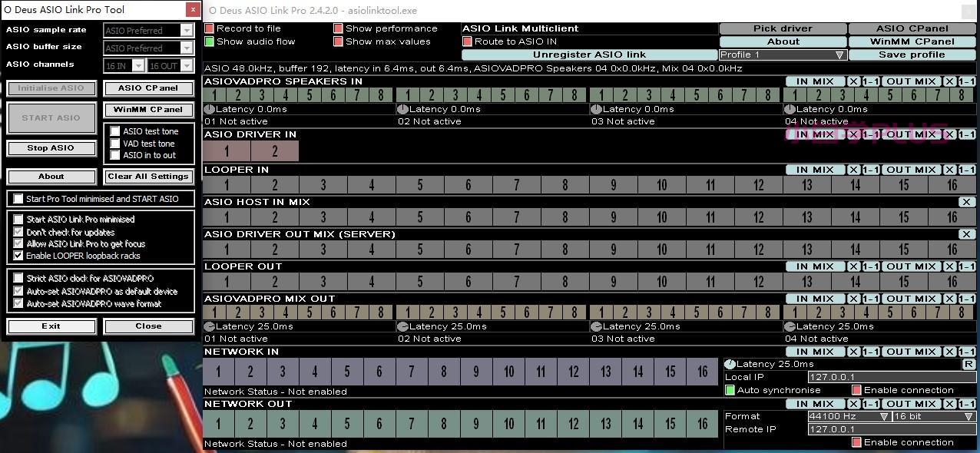Enable Record to file
The height and width of the screenshot is (453, 980).
tap(209, 28)
